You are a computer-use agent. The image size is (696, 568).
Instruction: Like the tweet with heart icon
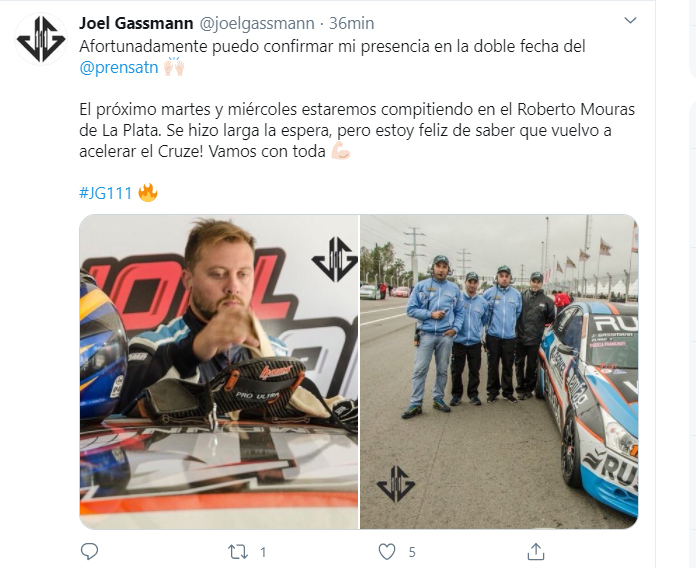pyautogui.click(x=387, y=552)
